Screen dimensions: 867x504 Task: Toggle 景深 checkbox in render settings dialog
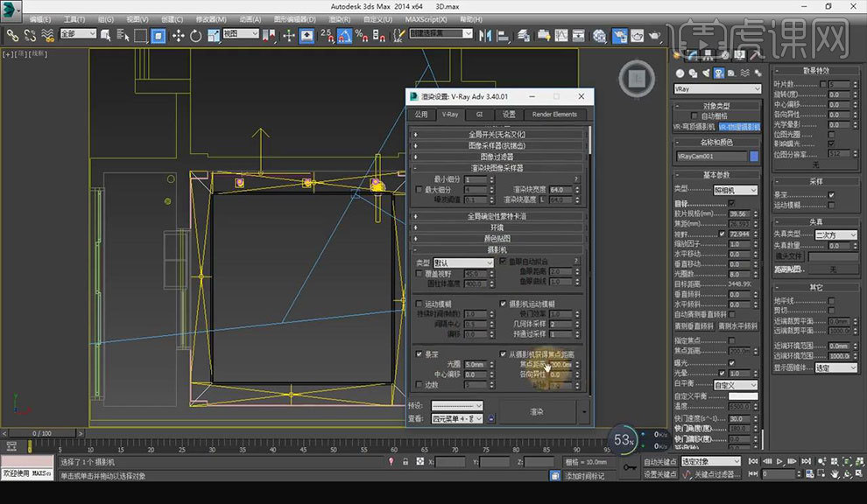coord(419,354)
